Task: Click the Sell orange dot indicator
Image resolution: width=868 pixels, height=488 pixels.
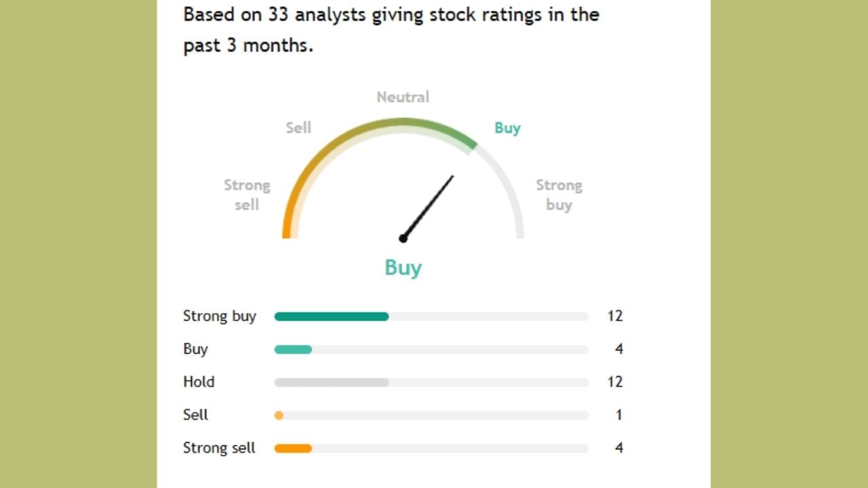Action: [x=279, y=415]
